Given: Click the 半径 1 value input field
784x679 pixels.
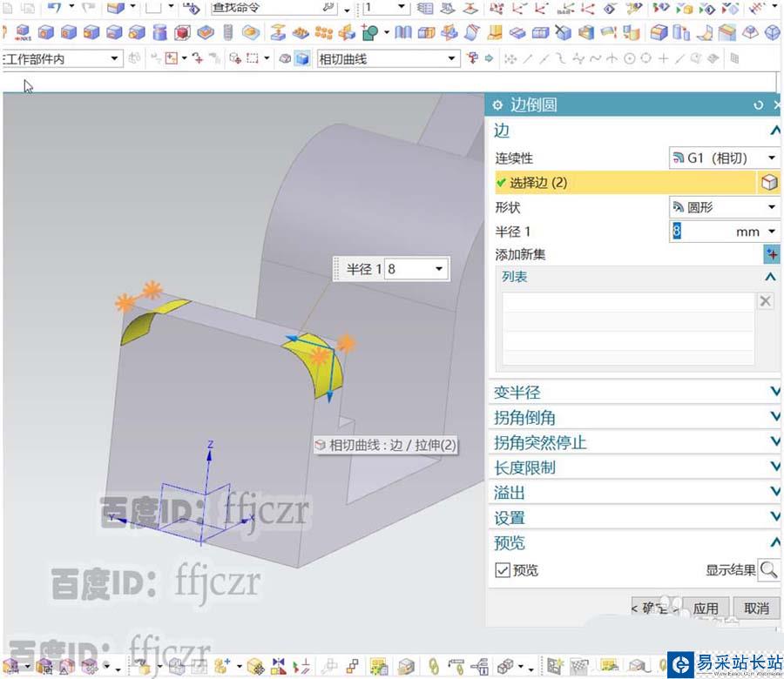Looking at the screenshot, I should point(700,232).
